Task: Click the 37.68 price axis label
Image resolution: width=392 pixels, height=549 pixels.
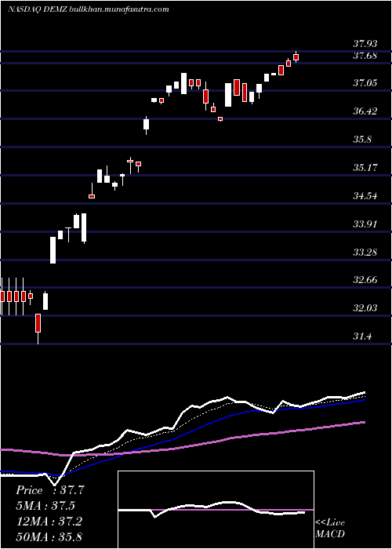Action: [365, 56]
